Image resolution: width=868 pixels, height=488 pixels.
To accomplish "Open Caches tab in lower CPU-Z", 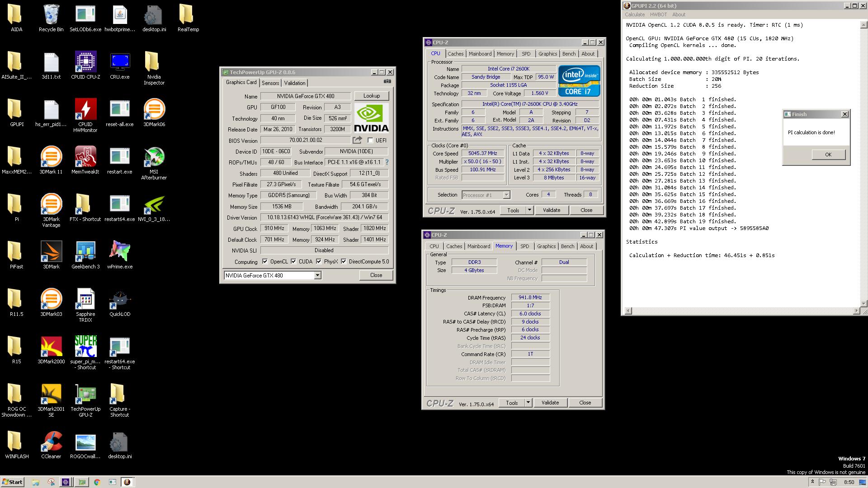I will pos(454,246).
